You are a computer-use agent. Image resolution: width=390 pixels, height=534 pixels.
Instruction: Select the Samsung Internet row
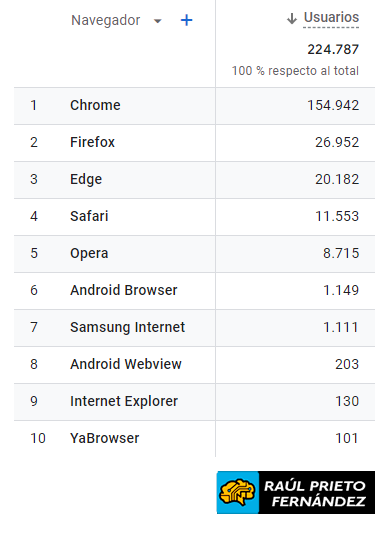point(194,328)
